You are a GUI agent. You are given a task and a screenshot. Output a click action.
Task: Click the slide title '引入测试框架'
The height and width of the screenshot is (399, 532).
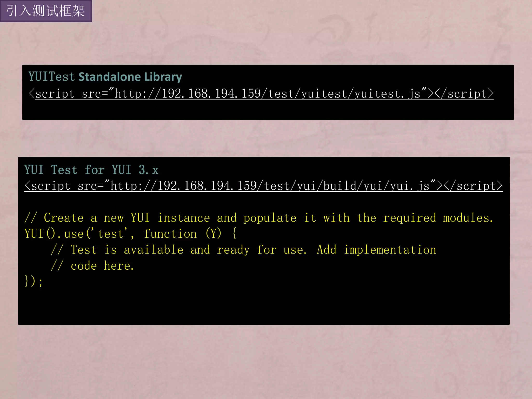pos(46,11)
